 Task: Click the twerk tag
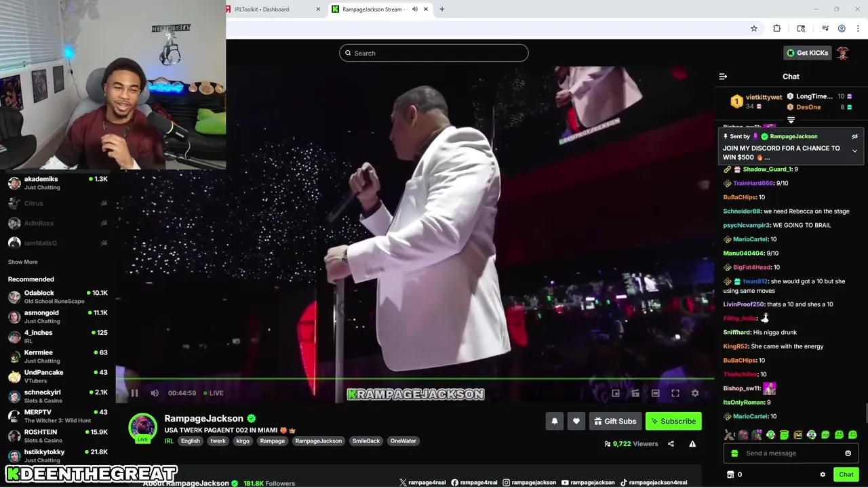(218, 441)
